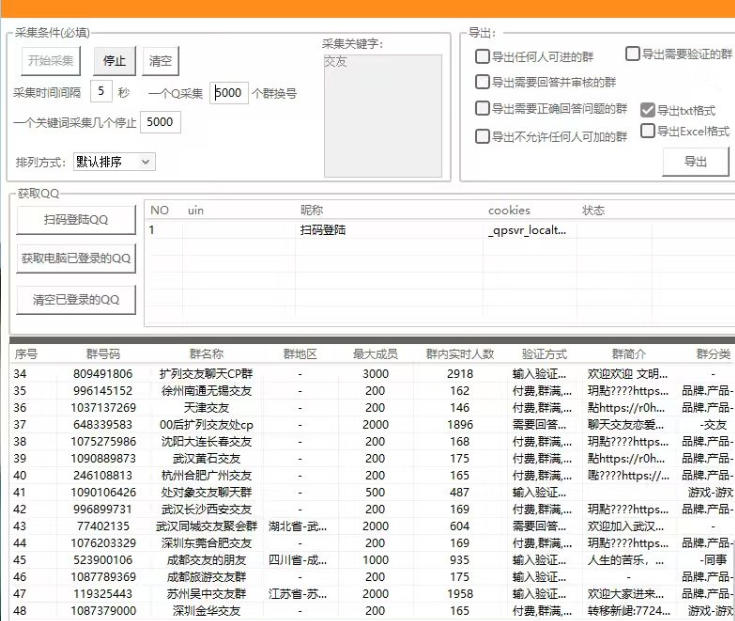Image resolution: width=735 pixels, height=621 pixels.
Task: Select group 深圳金华交友
Action: coord(206,611)
